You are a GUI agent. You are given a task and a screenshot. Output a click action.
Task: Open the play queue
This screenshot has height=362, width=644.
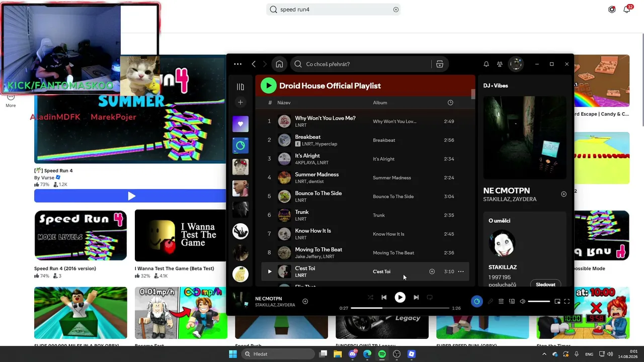(x=501, y=301)
